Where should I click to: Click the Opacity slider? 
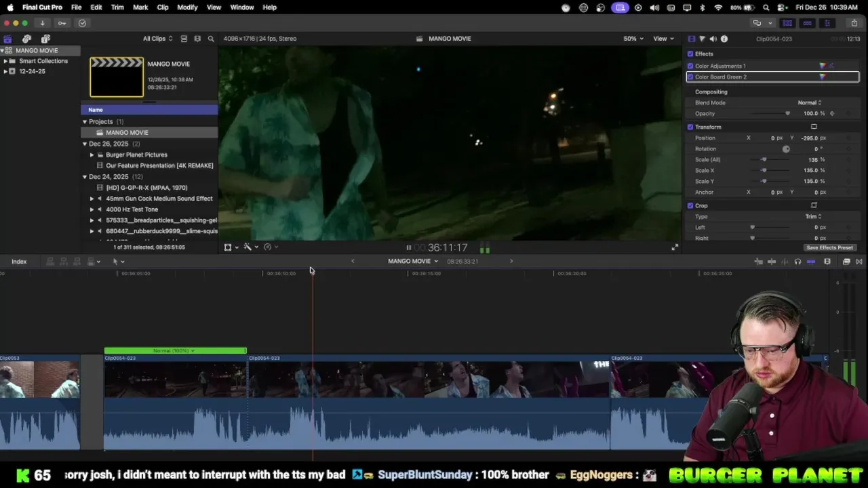769,113
